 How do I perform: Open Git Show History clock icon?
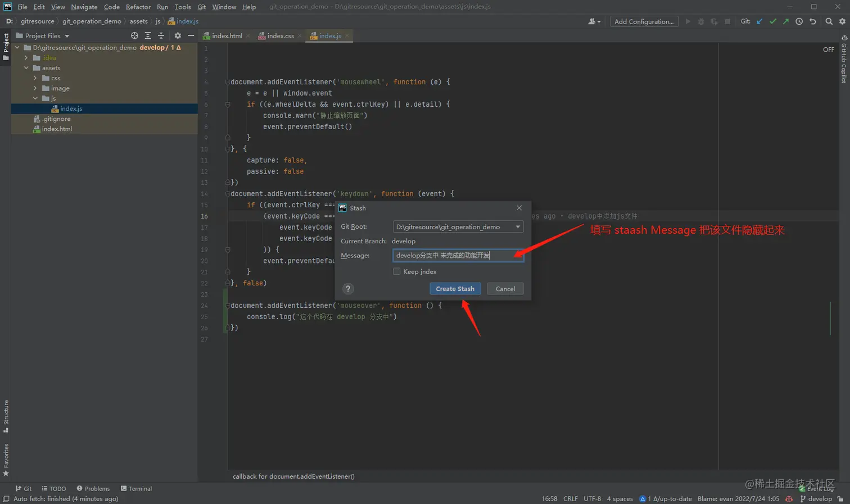[x=799, y=21]
